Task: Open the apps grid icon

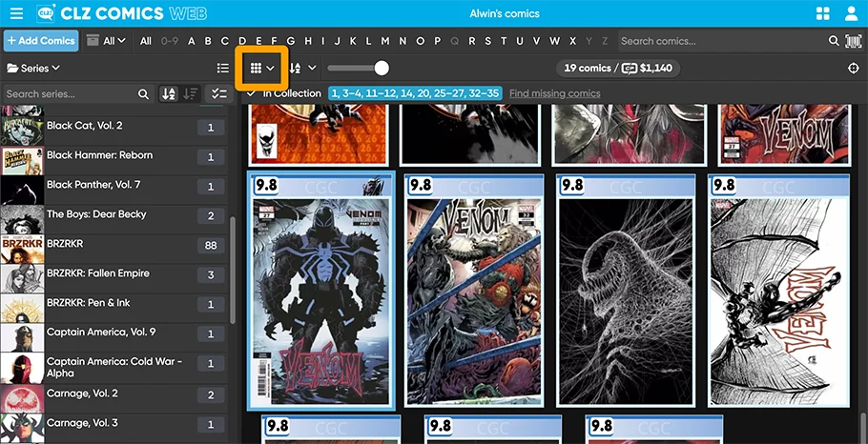Action: (823, 13)
